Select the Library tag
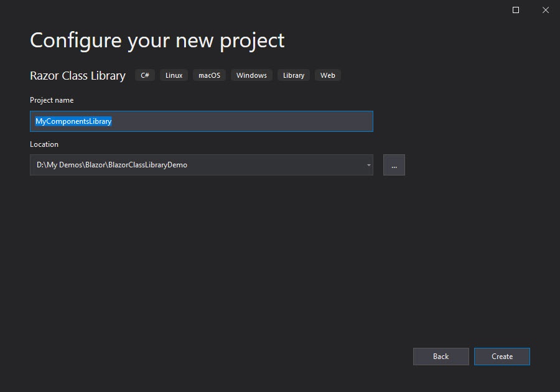The image size is (560, 392). [x=294, y=75]
